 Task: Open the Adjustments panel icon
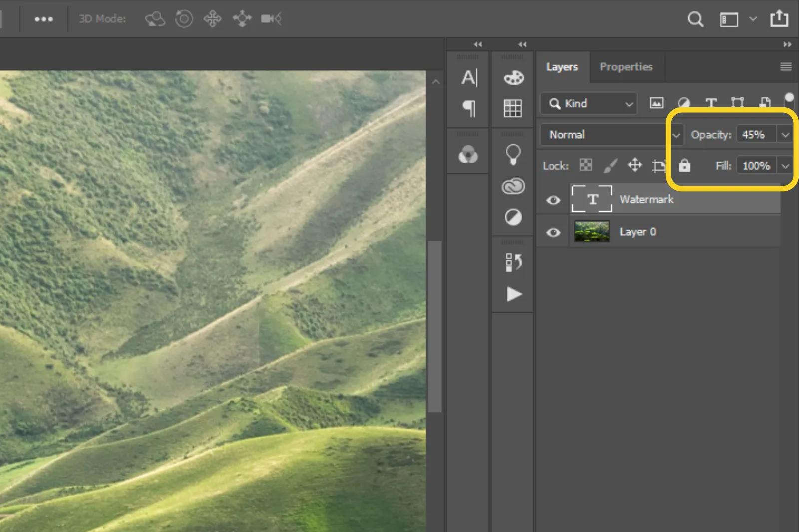tap(513, 217)
